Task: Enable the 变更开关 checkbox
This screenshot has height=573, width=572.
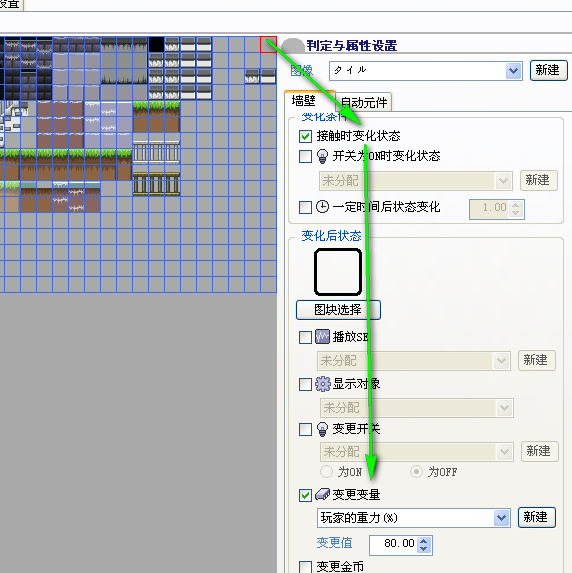Action: click(306, 429)
